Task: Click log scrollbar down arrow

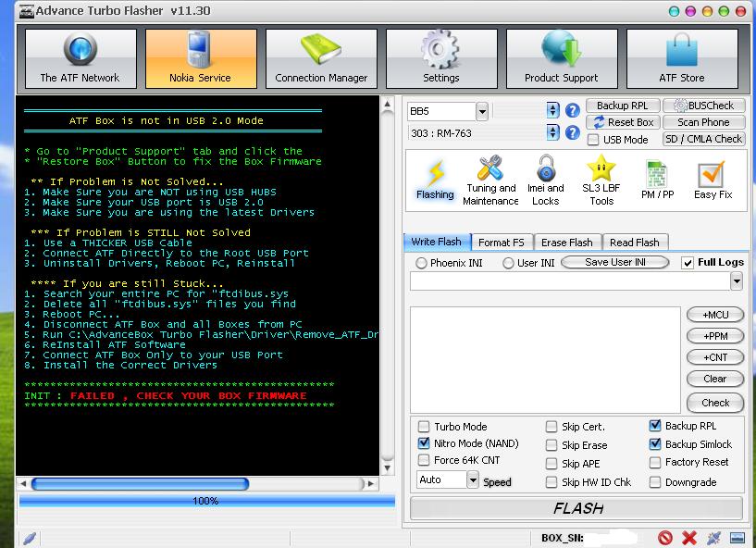Action: pyautogui.click(x=387, y=467)
